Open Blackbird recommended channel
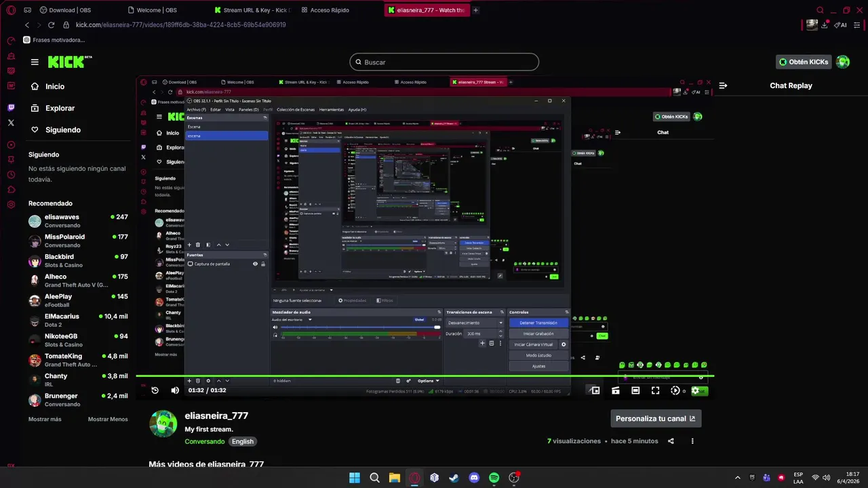The image size is (868, 488). tap(78, 261)
